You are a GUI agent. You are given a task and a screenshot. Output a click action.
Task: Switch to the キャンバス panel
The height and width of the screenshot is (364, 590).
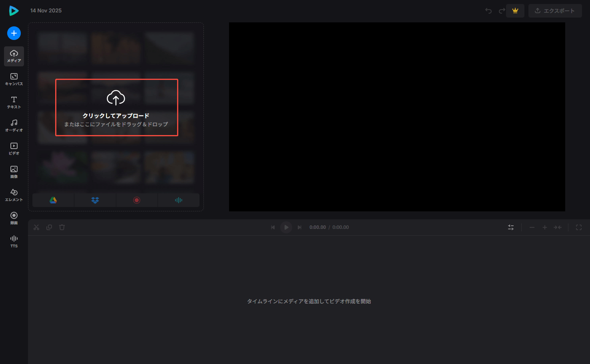click(14, 79)
